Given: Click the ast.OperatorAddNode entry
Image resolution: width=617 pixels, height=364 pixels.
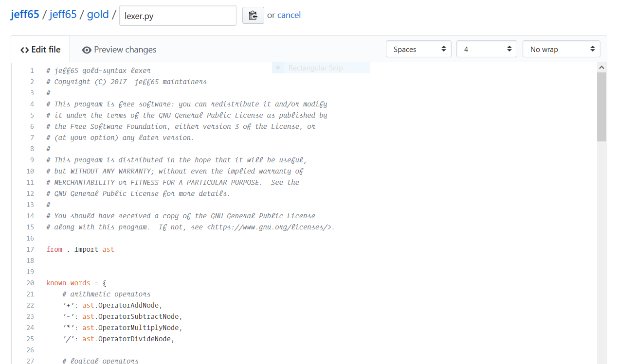Looking at the screenshot, I should (112, 305).
